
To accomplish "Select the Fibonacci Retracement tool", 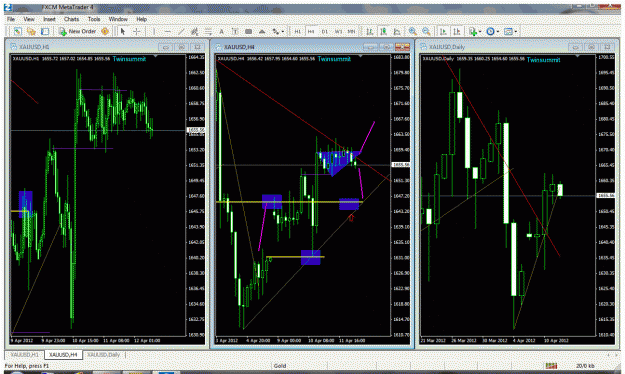I will click(208, 31).
